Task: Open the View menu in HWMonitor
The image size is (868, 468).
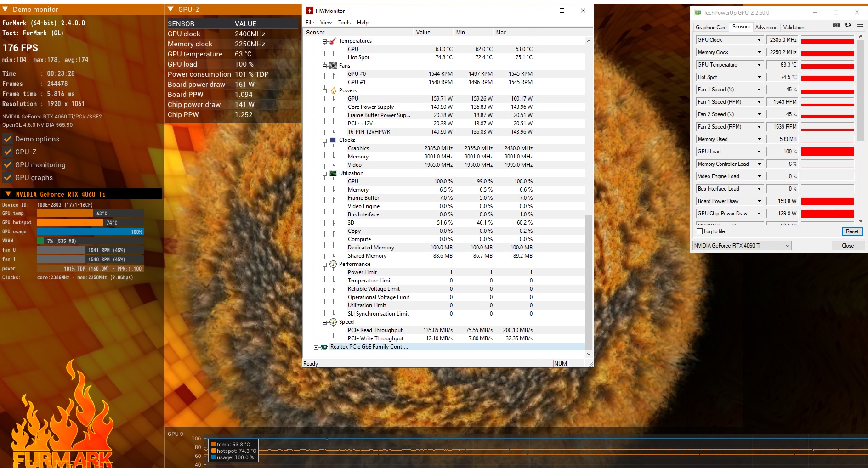Action: (326, 23)
